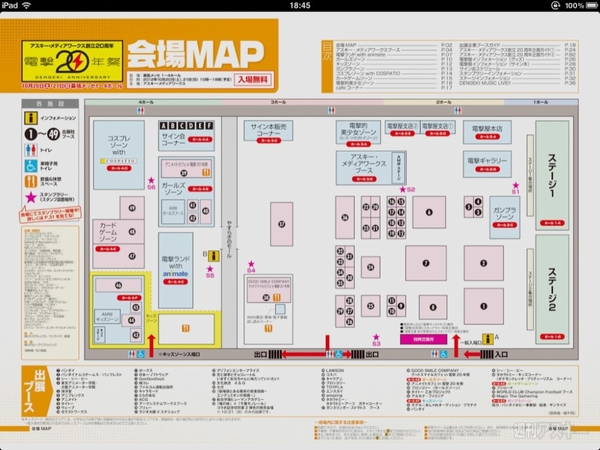Tap the Wi-Fi icon in status bar
Screen dimensions: 600x450
(x=27, y=5)
